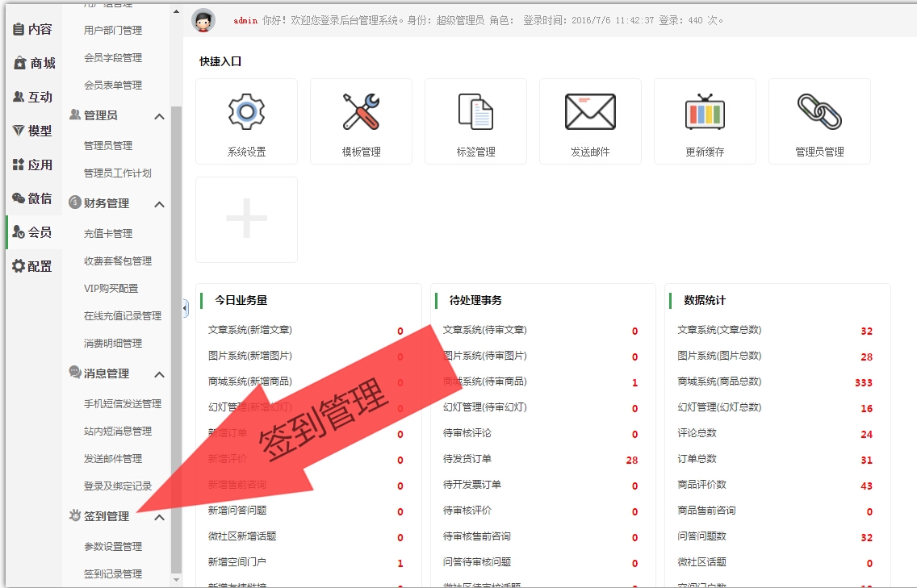Open 在线充值记录管理 submenu link
This screenshot has width=917, height=588.
[123, 316]
